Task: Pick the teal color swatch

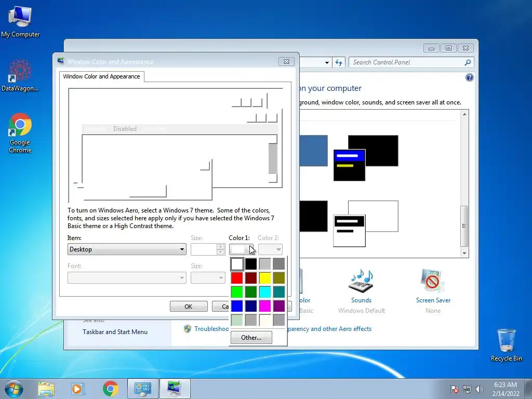Action: coord(278,292)
